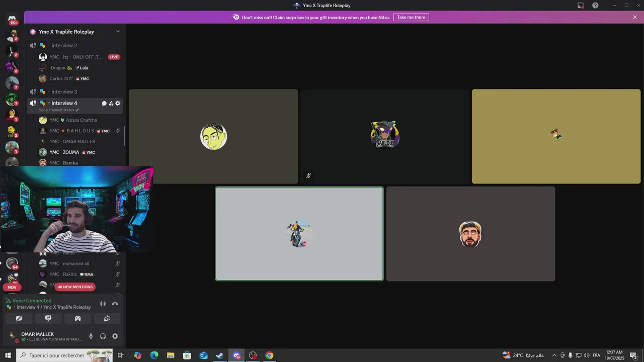Select YMC · OMAR MALLEK in channel list
The width and height of the screenshot is (644, 362).
click(x=80, y=141)
